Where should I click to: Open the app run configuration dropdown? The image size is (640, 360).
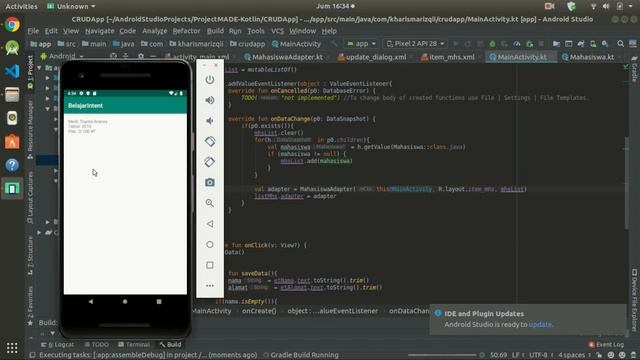(361, 44)
